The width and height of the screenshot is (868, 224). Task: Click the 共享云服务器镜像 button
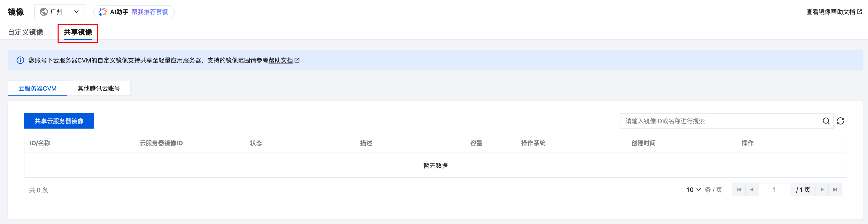pos(59,121)
